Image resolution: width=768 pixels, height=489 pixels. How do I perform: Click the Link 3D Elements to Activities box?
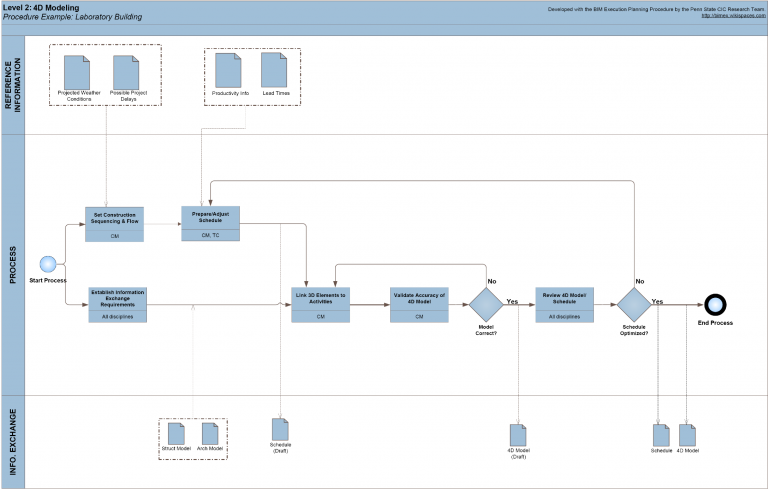[320, 304]
